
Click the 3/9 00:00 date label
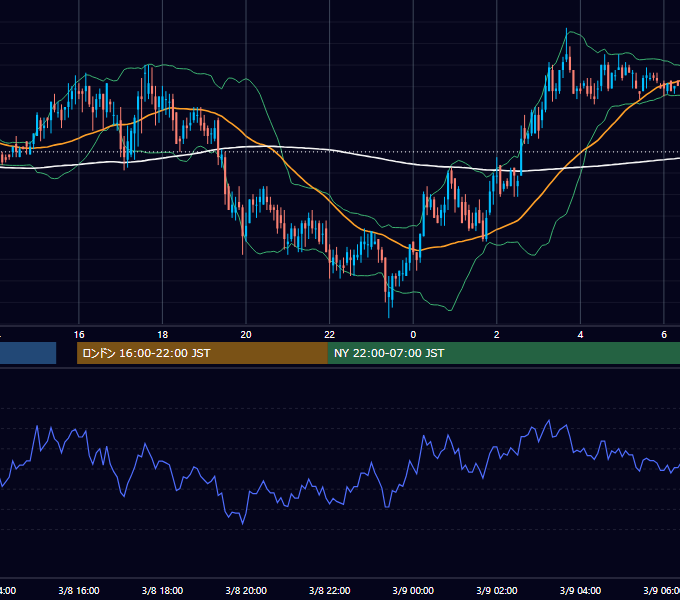pyautogui.click(x=413, y=590)
